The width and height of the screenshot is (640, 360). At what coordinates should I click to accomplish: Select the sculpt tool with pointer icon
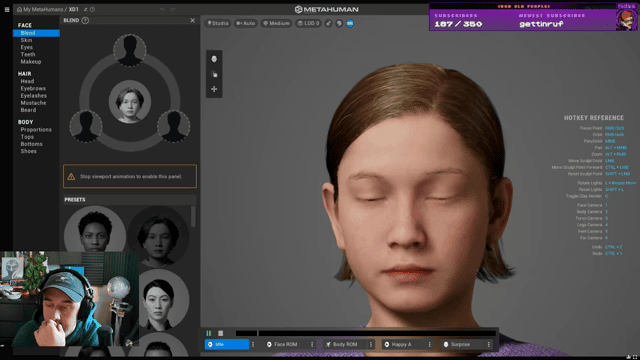coord(214,74)
